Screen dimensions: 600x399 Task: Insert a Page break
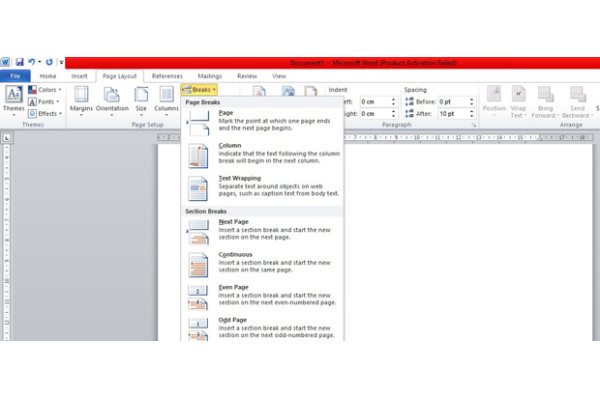pos(262,122)
